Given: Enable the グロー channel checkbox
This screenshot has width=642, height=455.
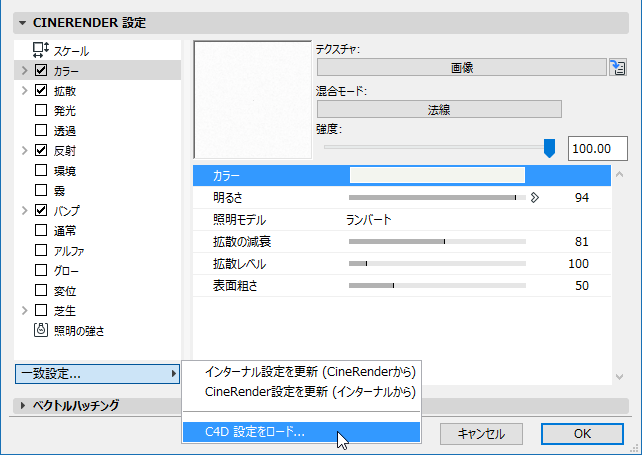Looking at the screenshot, I should pos(41,270).
